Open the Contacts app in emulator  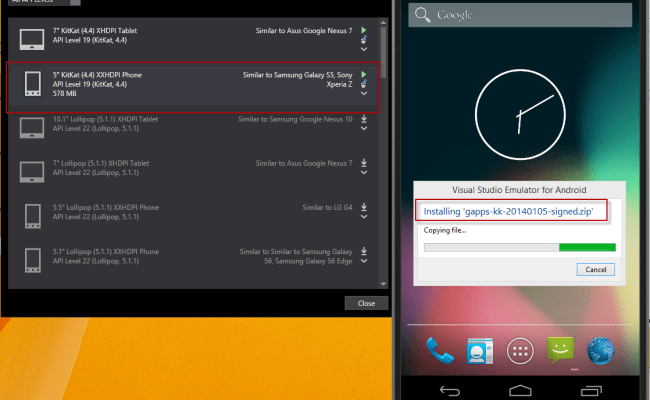point(480,351)
